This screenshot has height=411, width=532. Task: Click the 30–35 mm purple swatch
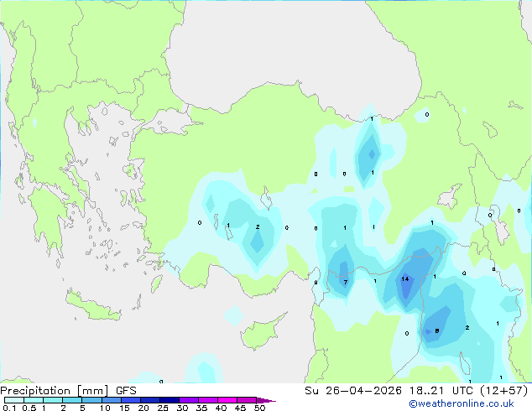coord(189,400)
